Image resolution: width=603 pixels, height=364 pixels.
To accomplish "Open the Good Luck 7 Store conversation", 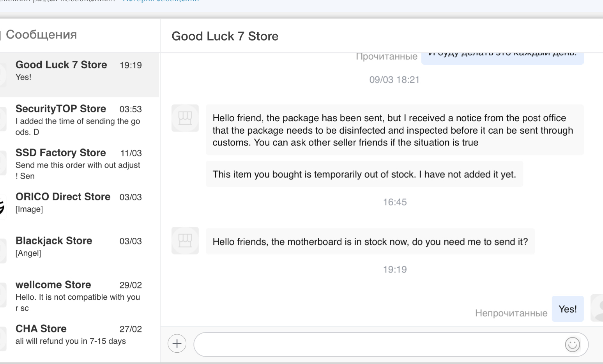I will (78, 71).
